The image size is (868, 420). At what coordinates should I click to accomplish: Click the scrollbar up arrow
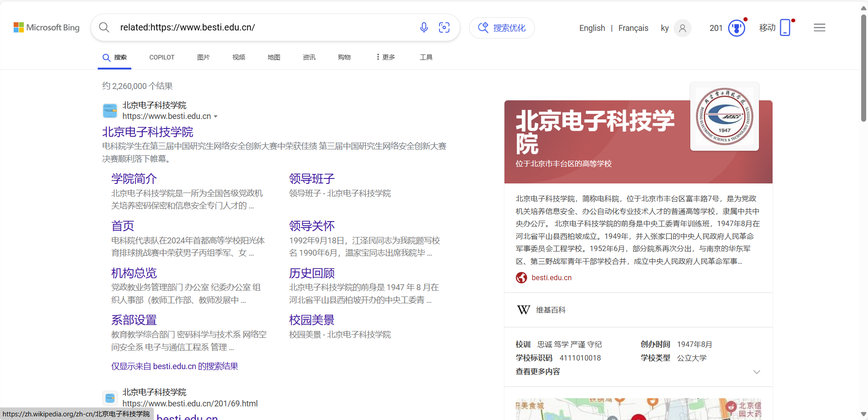click(863, 8)
